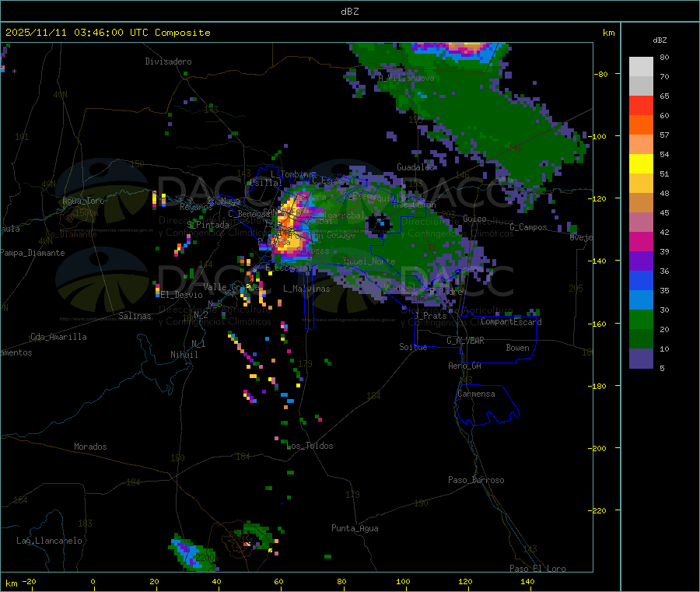Image resolution: width=700 pixels, height=592 pixels.
Task: Select the orange 60 dBZ legend swatch
Action: (641, 125)
